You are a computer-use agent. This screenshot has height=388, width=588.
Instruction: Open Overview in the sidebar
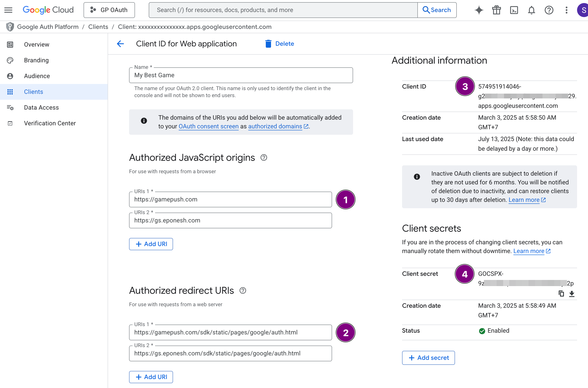click(54, 45)
